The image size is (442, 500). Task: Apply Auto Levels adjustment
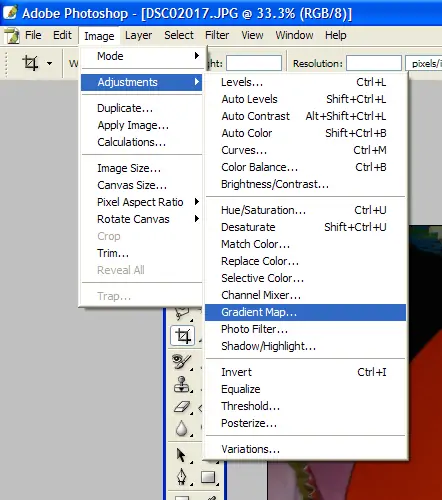305,99
